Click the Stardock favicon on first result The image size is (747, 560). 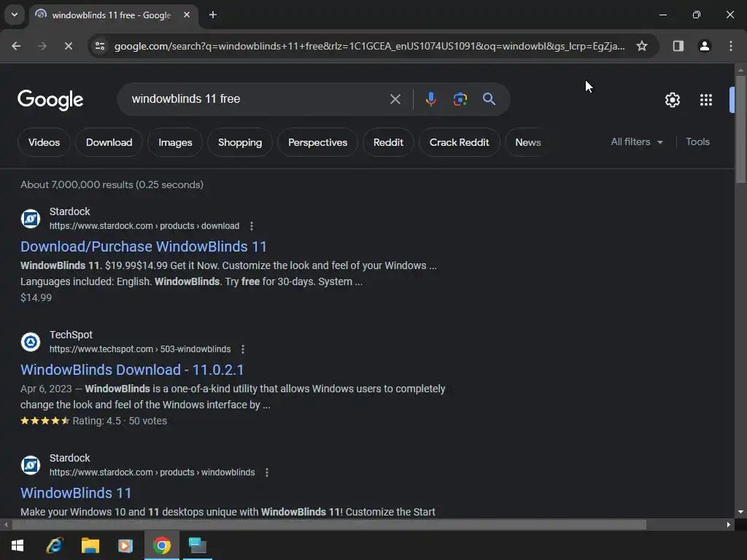pyautogui.click(x=31, y=219)
